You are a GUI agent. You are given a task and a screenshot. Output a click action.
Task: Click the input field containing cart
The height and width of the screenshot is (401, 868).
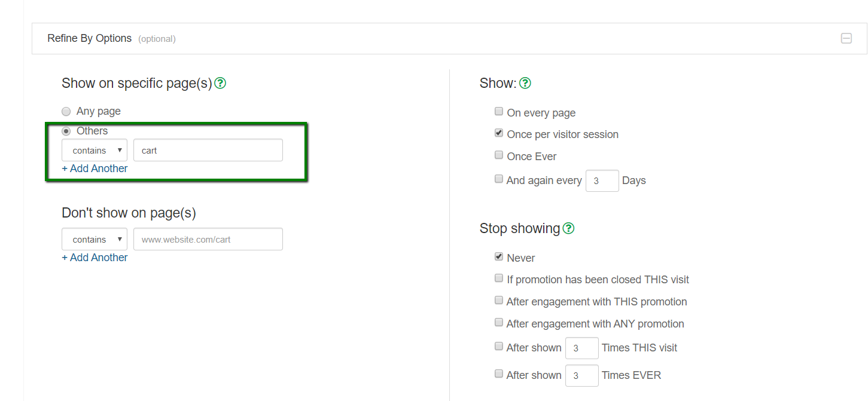pos(208,151)
